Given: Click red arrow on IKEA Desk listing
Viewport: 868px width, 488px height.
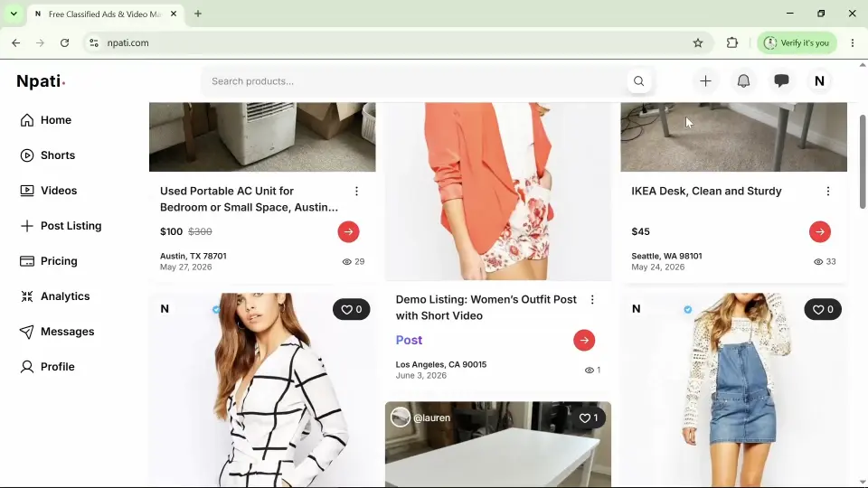Looking at the screenshot, I should (x=820, y=232).
